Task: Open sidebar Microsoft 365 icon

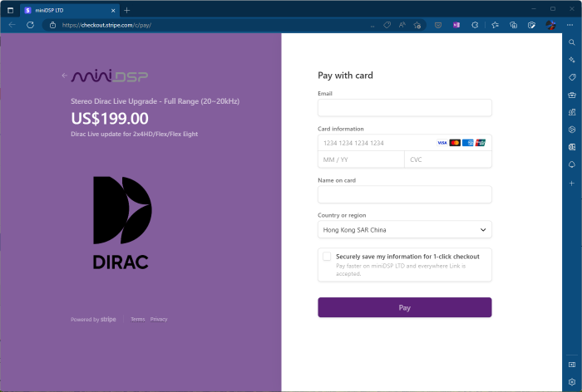Action: (572, 130)
